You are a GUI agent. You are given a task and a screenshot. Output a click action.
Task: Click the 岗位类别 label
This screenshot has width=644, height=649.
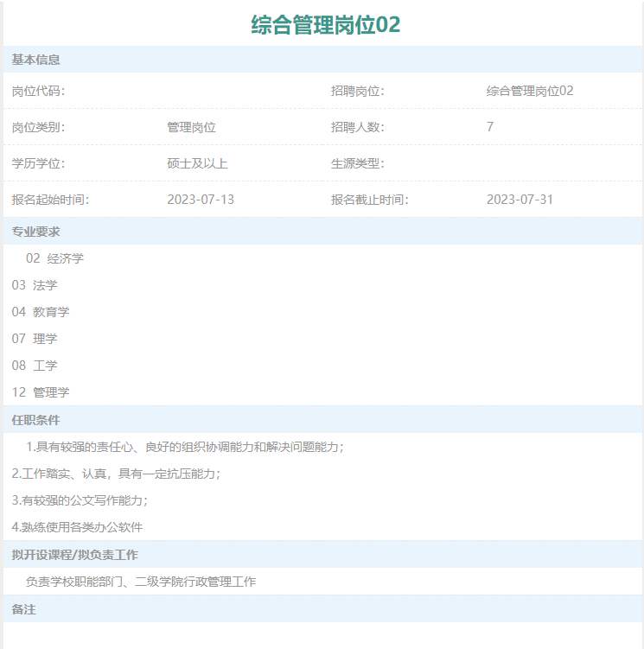coord(39,127)
